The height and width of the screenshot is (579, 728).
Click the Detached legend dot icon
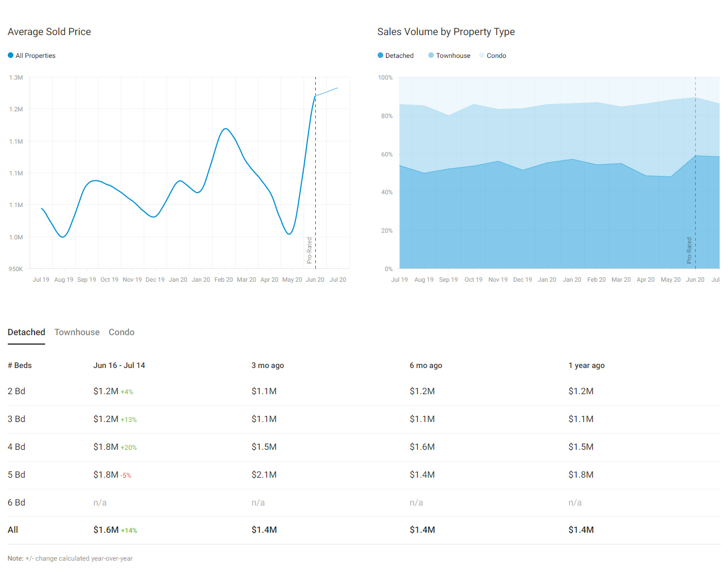(379, 55)
